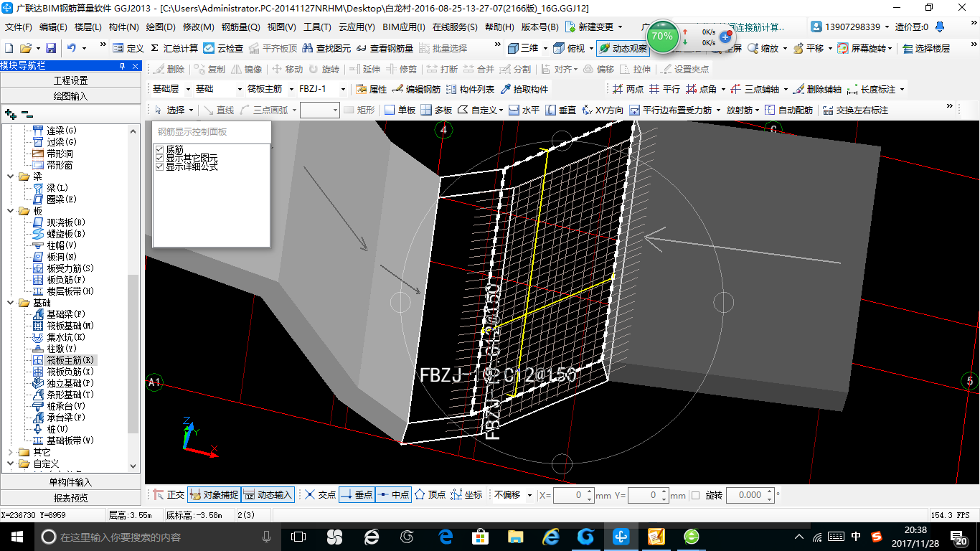Toggle the 显示详细公式 checkbox
This screenshot has height=551, width=980.
click(160, 166)
